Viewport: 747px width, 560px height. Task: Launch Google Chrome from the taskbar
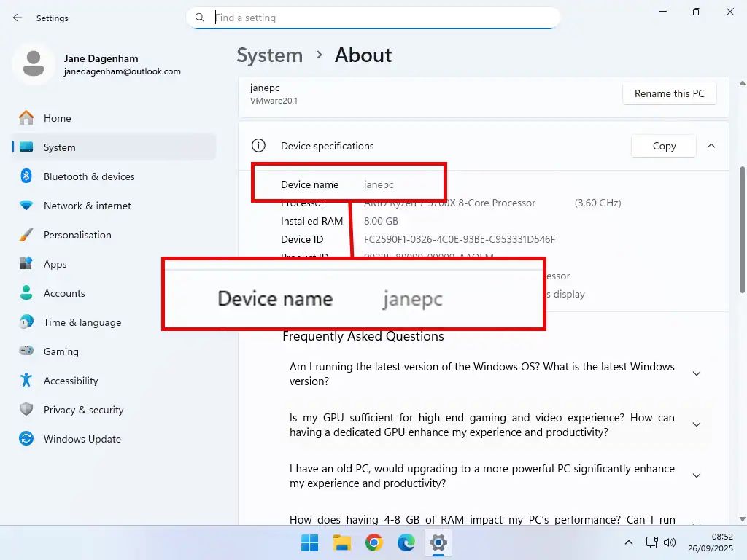374,542
